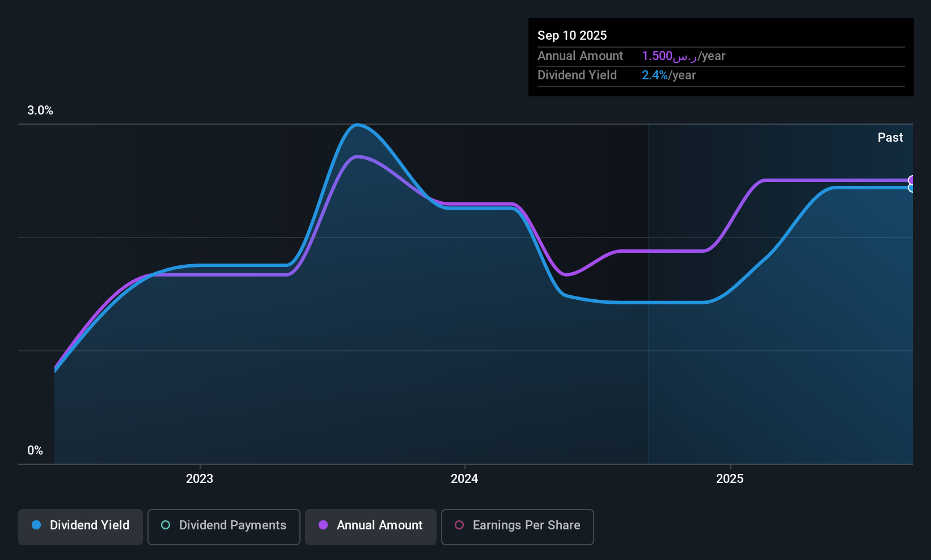Click the Past region label
The image size is (931, 560).
(x=890, y=137)
